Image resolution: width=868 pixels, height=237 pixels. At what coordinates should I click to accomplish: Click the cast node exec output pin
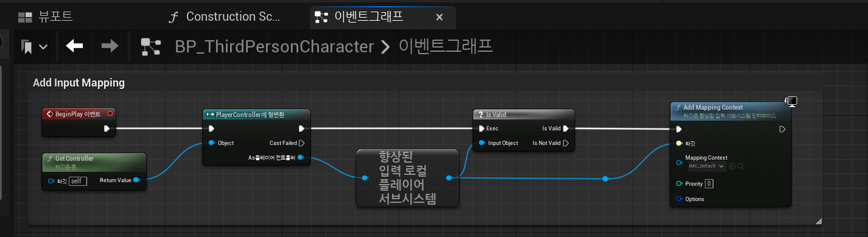(x=301, y=129)
